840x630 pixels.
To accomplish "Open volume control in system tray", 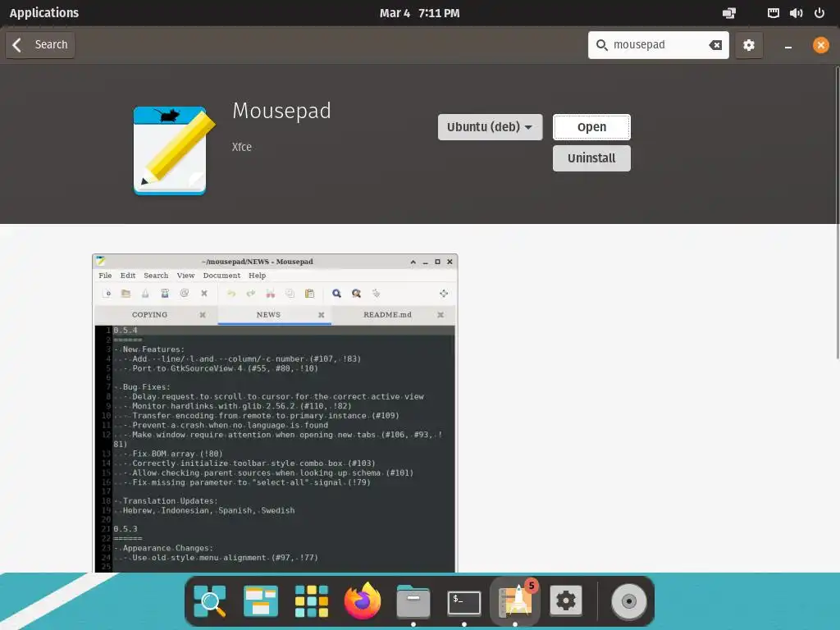I will tap(796, 13).
